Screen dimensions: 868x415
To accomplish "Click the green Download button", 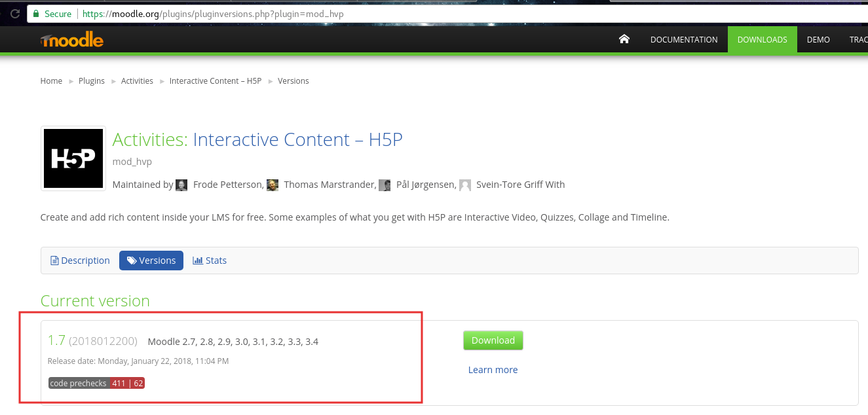I will (493, 340).
